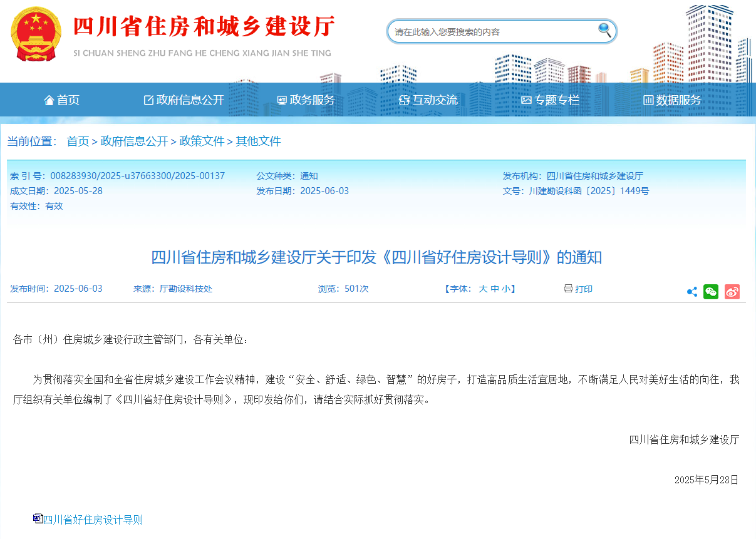
Task: Click the search magnifier icon
Action: (604, 30)
